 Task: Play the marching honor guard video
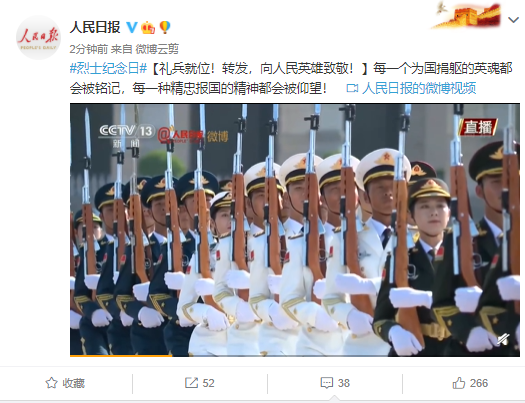(295, 230)
